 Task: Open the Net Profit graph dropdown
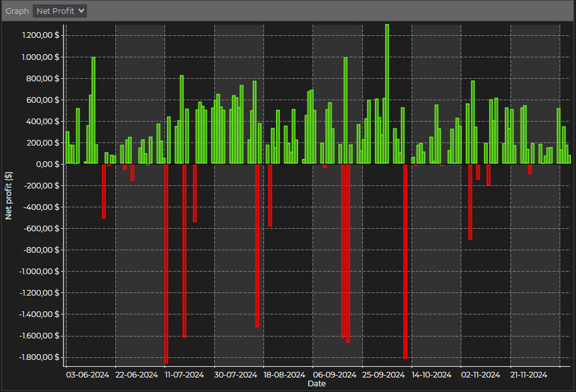coord(60,11)
